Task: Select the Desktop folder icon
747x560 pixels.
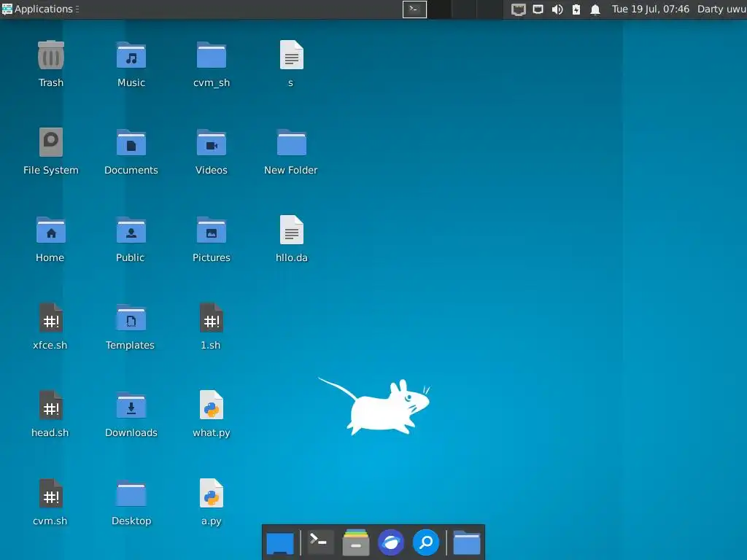Action: (131, 494)
